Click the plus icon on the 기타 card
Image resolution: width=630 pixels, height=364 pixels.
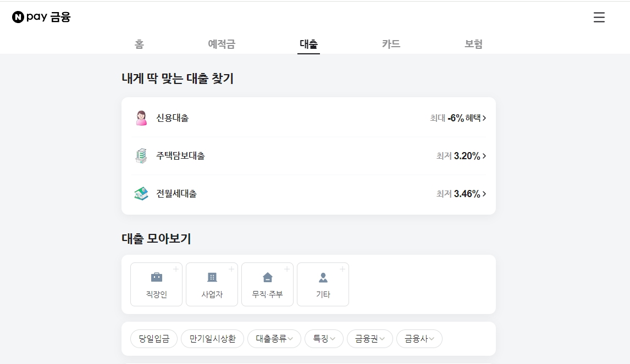click(342, 269)
